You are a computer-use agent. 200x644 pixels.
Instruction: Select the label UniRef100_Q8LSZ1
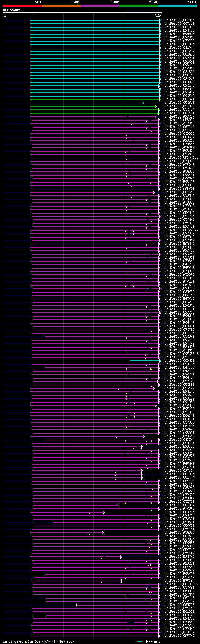pos(179,99)
